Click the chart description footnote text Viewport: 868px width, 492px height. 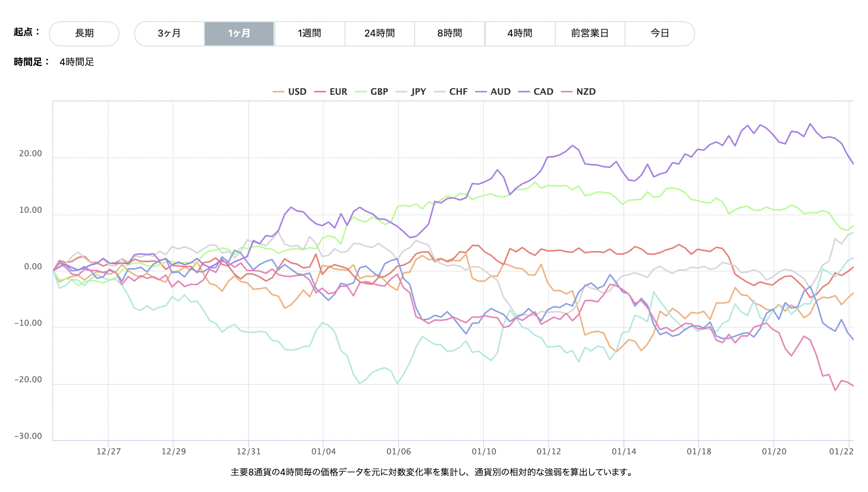click(x=432, y=473)
